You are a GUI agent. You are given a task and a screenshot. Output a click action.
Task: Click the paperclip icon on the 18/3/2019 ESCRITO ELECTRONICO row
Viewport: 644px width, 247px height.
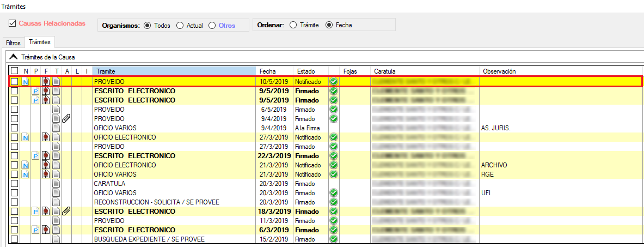(x=66, y=211)
